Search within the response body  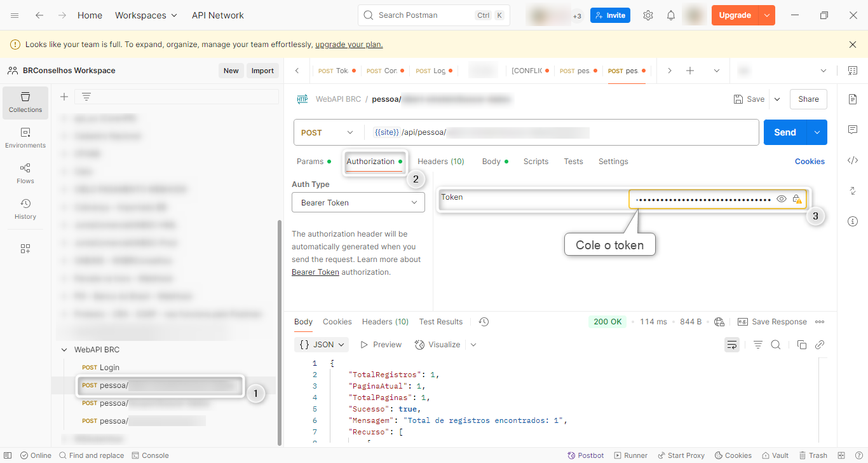point(776,345)
